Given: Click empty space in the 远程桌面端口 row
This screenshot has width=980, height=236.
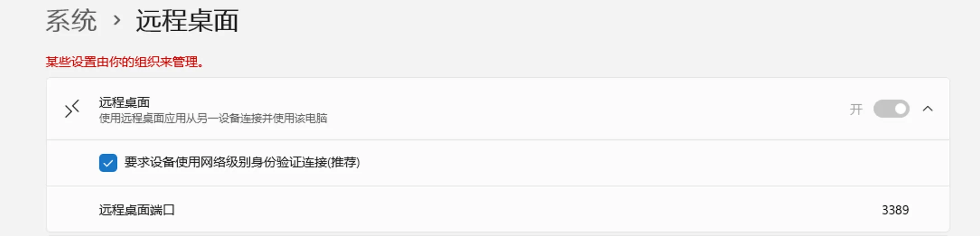Looking at the screenshot, I should (498, 210).
